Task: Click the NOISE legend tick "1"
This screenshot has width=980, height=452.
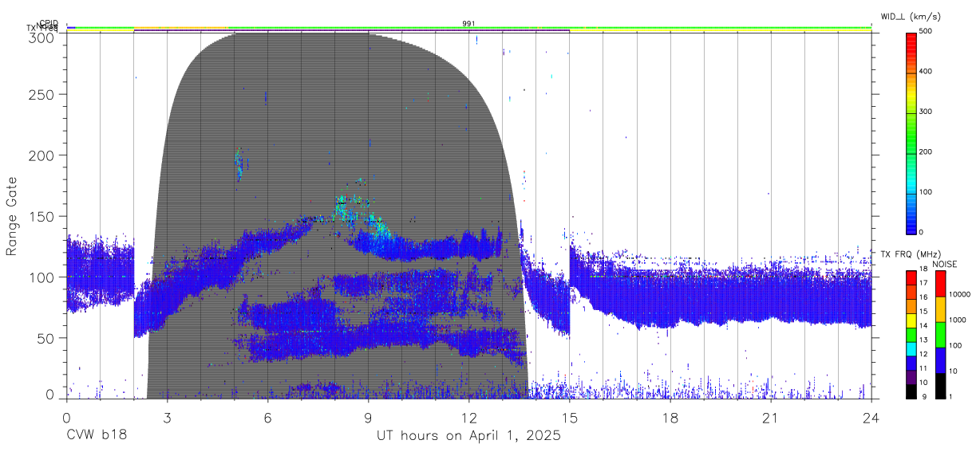Action: (x=950, y=396)
